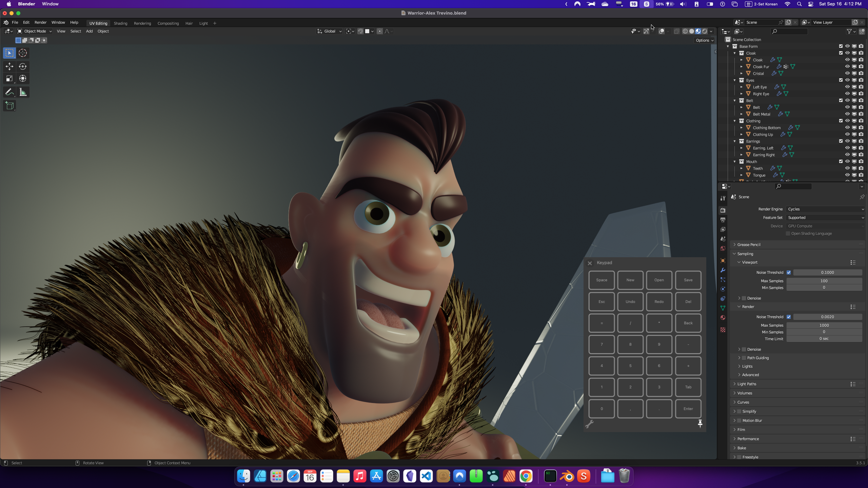Open the Render menu

pyautogui.click(x=40, y=22)
